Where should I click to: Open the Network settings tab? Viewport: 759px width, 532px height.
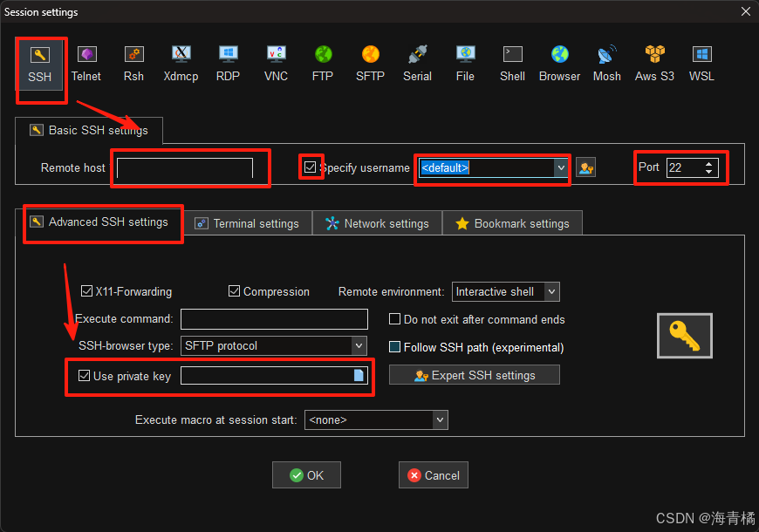pos(378,223)
